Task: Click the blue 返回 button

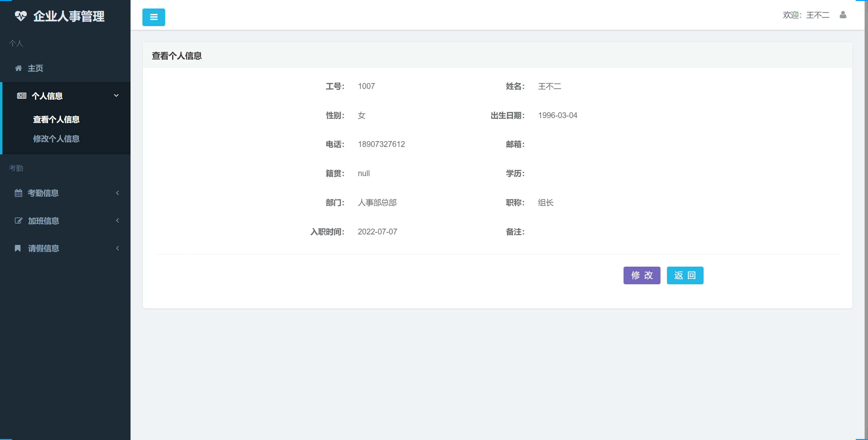Action: click(x=685, y=275)
